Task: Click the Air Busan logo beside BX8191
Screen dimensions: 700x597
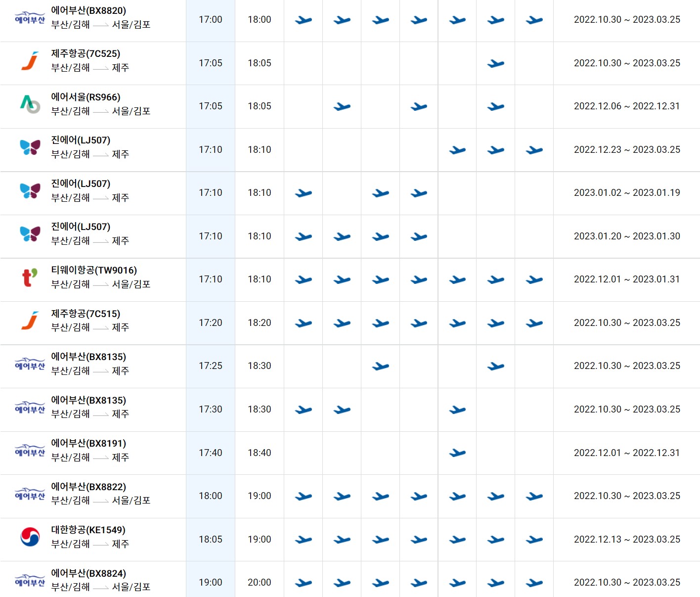Action: pyautogui.click(x=30, y=451)
